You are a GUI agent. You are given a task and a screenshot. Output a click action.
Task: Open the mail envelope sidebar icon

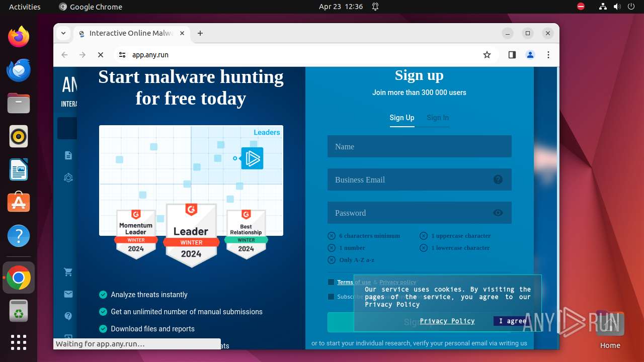pyautogui.click(x=68, y=294)
